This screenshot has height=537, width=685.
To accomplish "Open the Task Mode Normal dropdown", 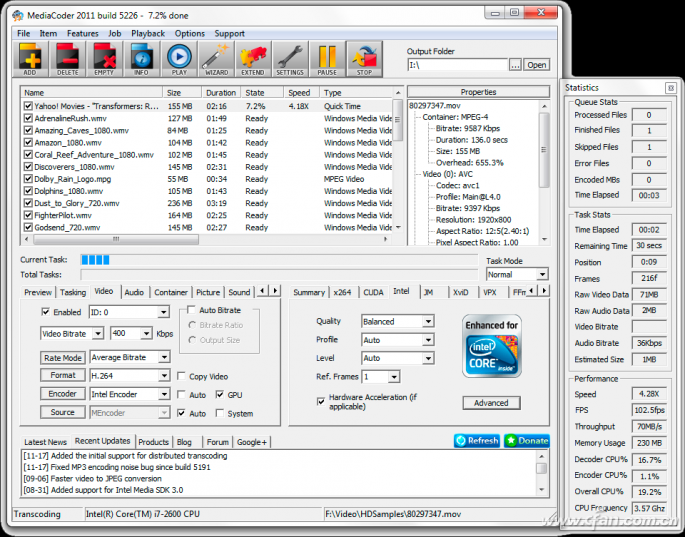I will click(517, 274).
